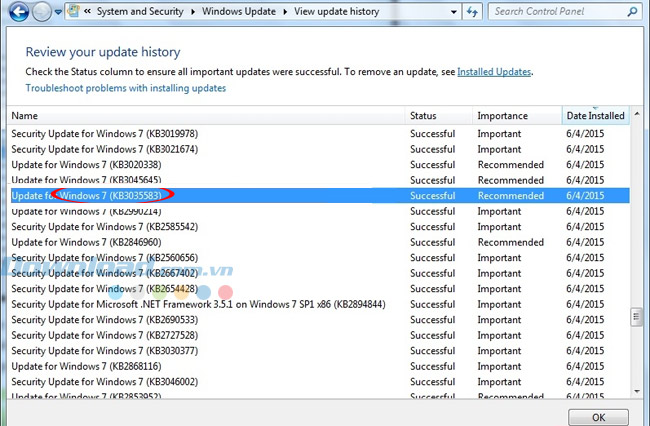Select highlighted Update for Windows 7 (KB3035583)
The image size is (650, 426).
320,196
